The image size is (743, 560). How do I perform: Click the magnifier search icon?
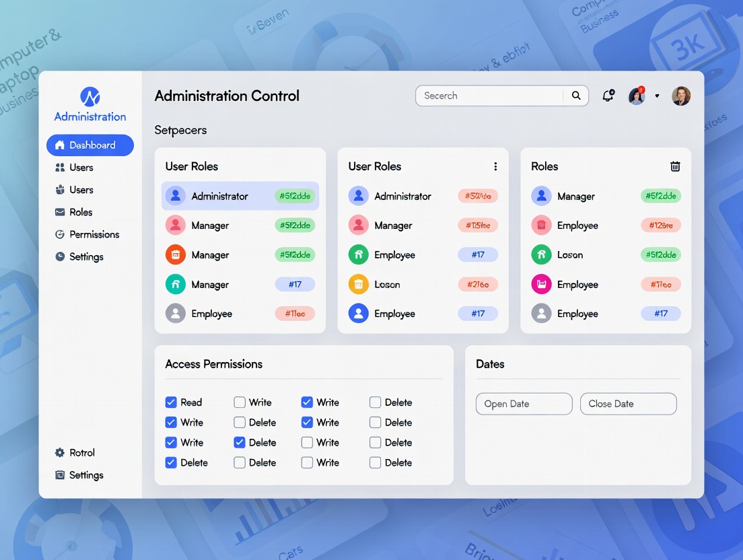(x=576, y=96)
